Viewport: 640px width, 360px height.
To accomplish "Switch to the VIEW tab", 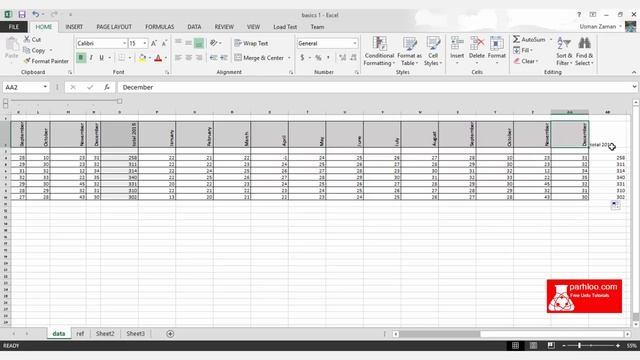I will coord(253,27).
